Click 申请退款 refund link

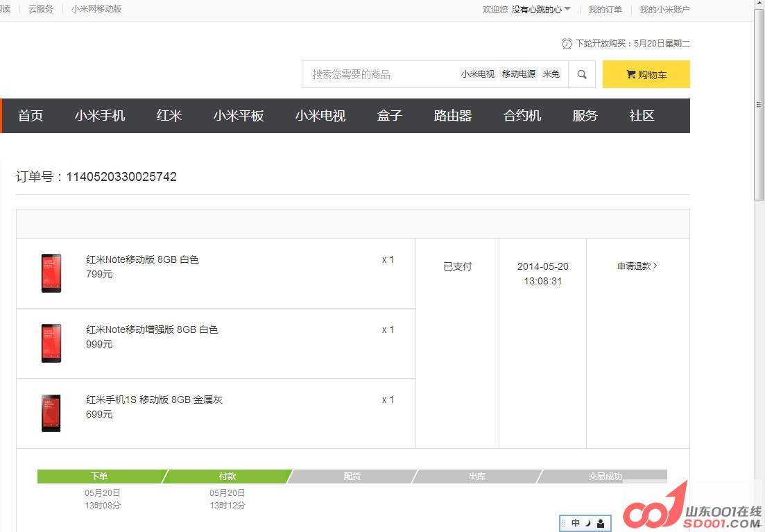pos(637,266)
